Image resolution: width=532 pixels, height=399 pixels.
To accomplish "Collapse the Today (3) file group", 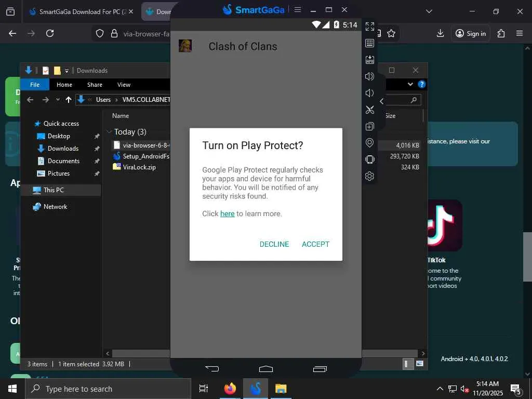I will point(109,131).
